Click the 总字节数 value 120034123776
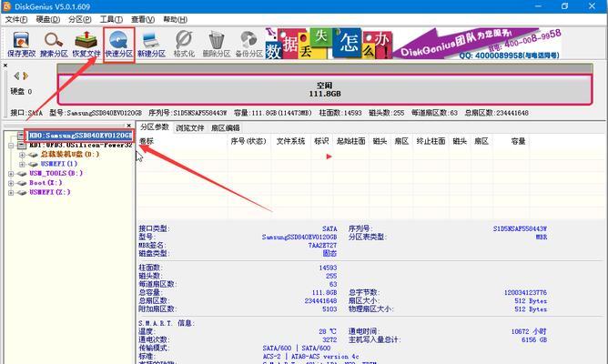 pos(525,293)
